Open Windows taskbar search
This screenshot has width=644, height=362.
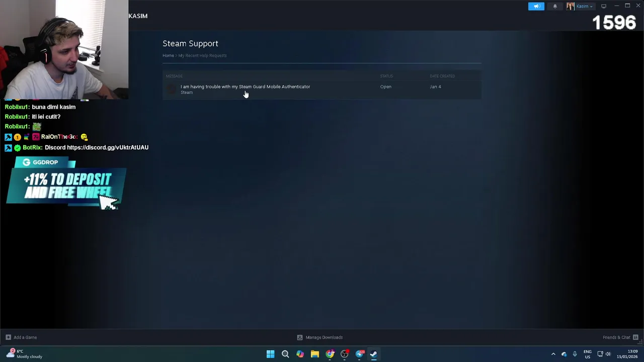coord(285,354)
